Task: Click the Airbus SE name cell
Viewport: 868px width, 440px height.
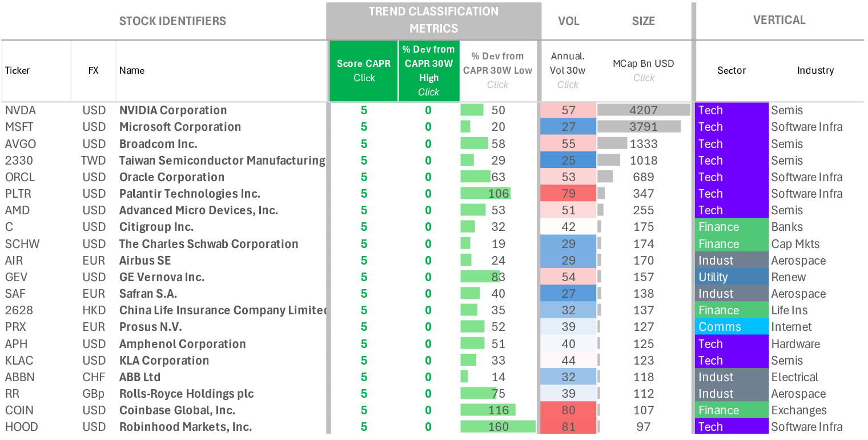Action: coord(145,261)
